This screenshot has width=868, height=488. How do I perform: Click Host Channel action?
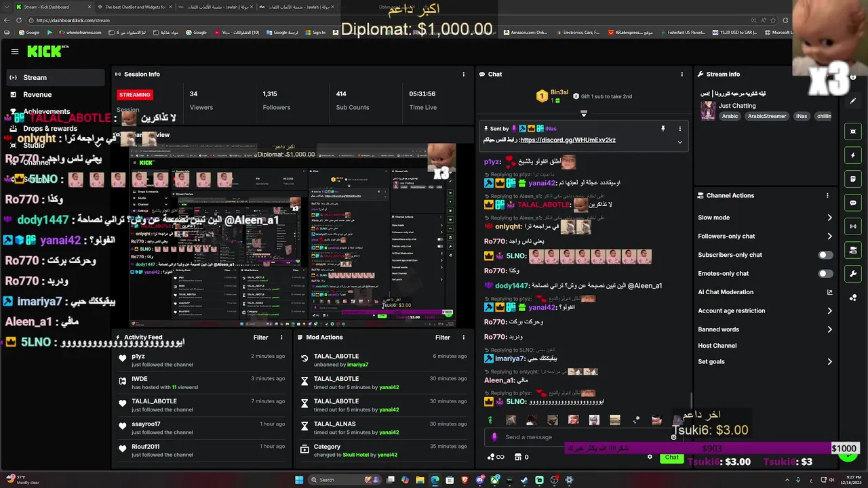coord(717,346)
